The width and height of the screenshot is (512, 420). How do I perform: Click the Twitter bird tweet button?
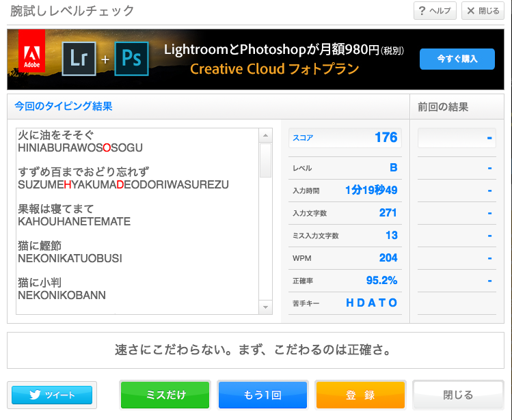53,395
